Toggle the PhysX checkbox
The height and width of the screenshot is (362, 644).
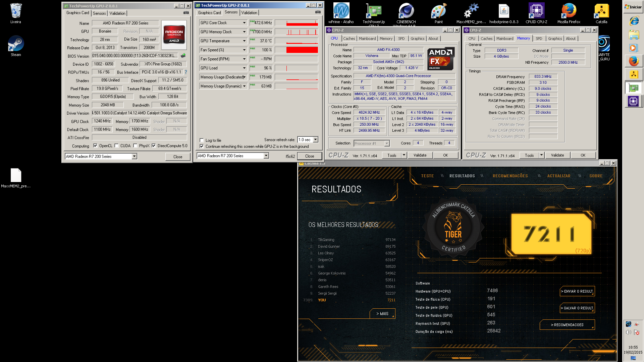tap(135, 146)
